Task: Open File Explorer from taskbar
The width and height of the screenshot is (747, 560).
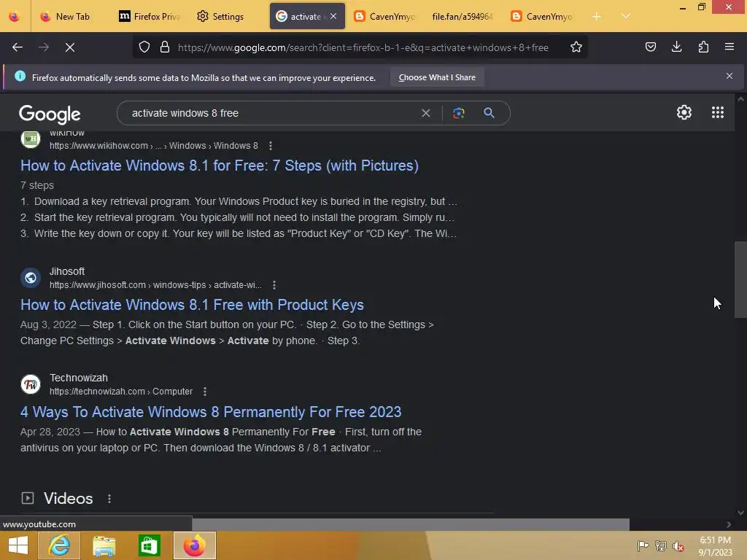Action: [x=104, y=545]
